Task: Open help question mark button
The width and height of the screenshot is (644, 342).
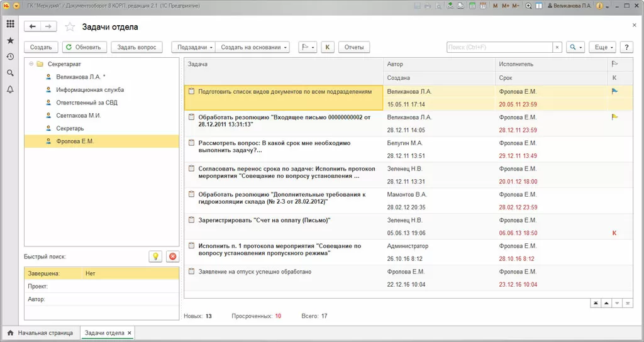Action: pyautogui.click(x=626, y=47)
